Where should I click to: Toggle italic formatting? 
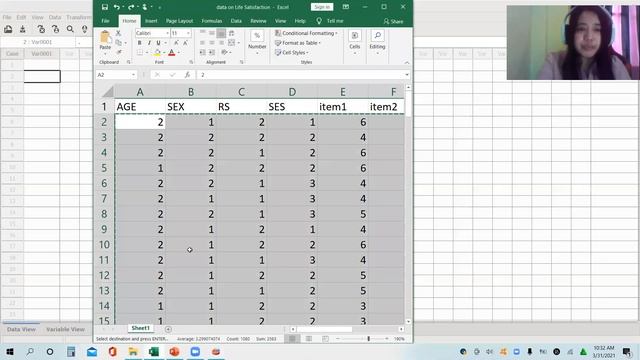(149, 43)
